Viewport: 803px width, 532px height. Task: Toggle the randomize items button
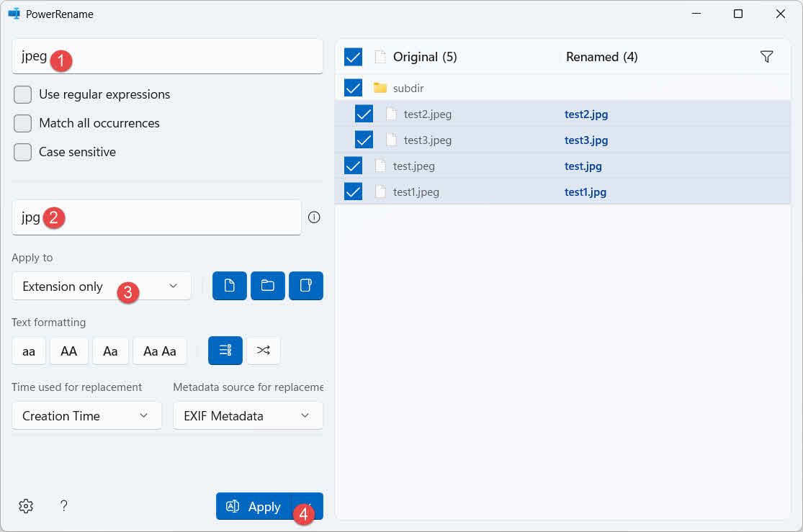click(264, 351)
